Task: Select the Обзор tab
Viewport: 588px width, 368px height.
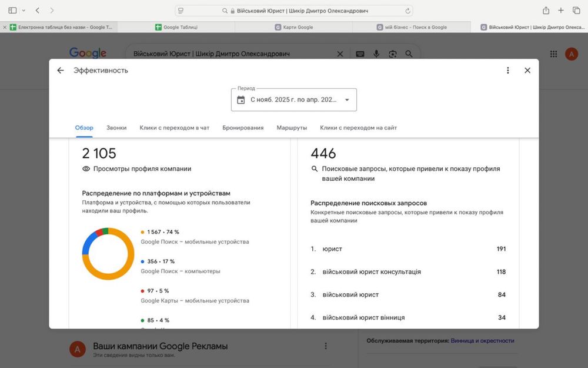Action: tap(84, 128)
